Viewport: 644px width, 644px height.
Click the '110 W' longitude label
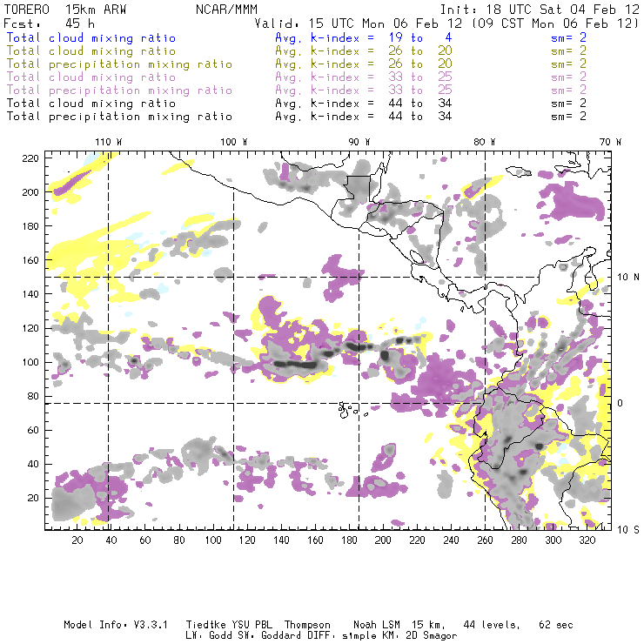(x=109, y=142)
